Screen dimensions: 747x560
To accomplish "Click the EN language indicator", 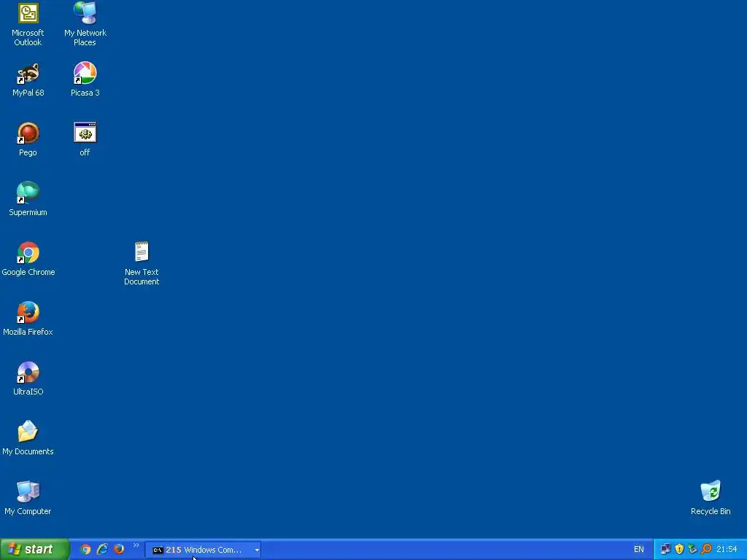I will (x=639, y=550).
